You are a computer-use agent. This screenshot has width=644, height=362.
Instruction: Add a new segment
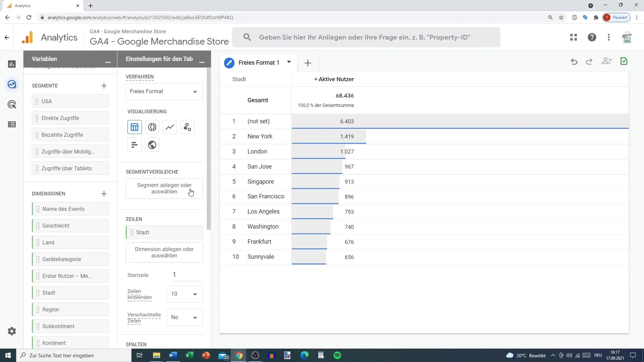tap(104, 86)
